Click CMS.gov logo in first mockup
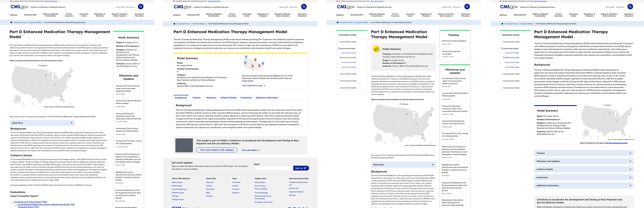The image size is (644, 208). [x=20, y=7]
